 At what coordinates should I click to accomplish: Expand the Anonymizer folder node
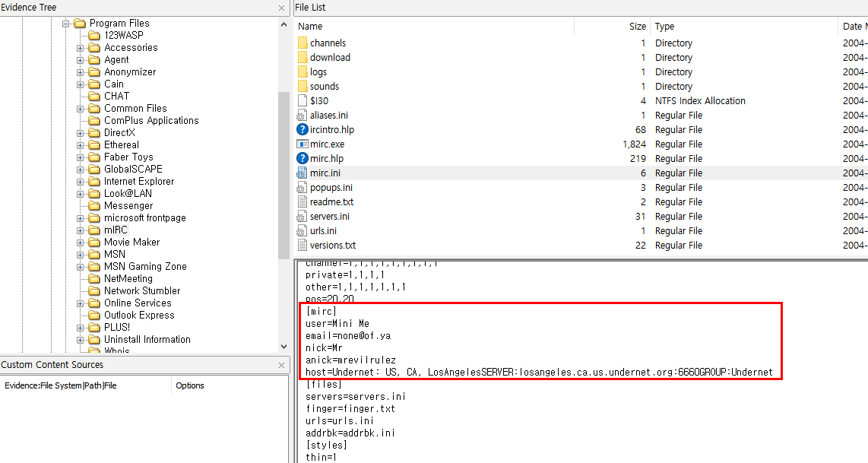(x=81, y=72)
